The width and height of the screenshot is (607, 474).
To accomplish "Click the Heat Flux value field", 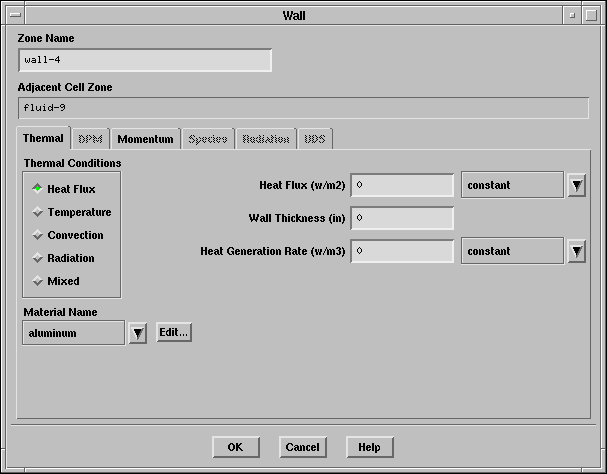I will pyautogui.click(x=402, y=186).
